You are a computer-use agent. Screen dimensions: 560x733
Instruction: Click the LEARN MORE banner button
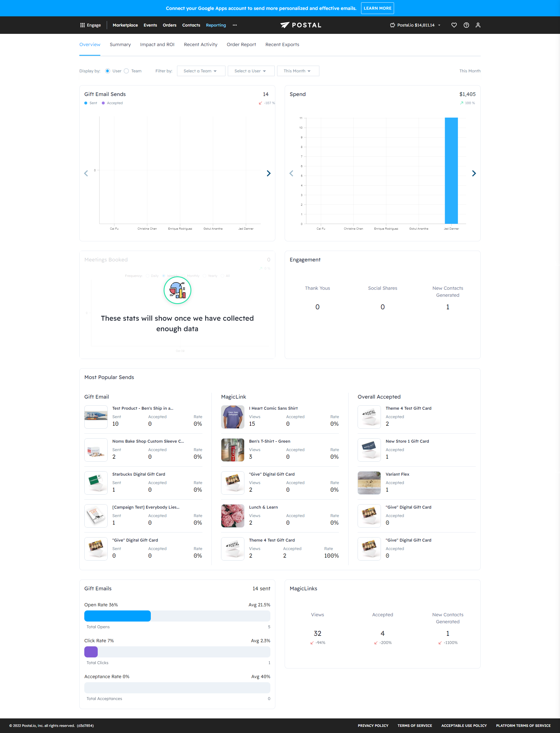[377, 8]
